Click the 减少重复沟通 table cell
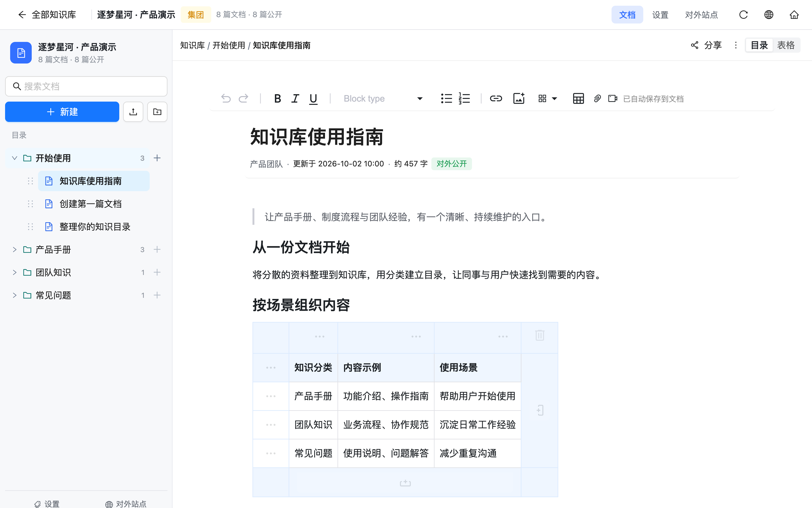 pyautogui.click(x=477, y=453)
